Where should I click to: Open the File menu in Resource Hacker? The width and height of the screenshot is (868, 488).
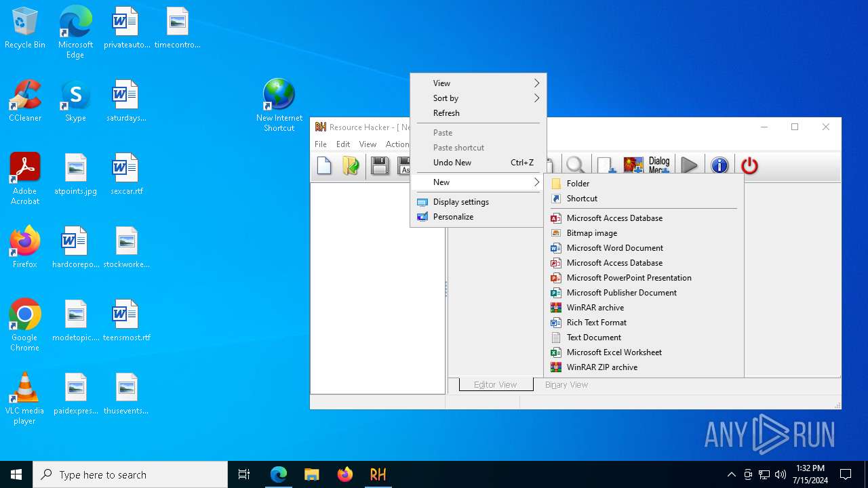coord(321,144)
